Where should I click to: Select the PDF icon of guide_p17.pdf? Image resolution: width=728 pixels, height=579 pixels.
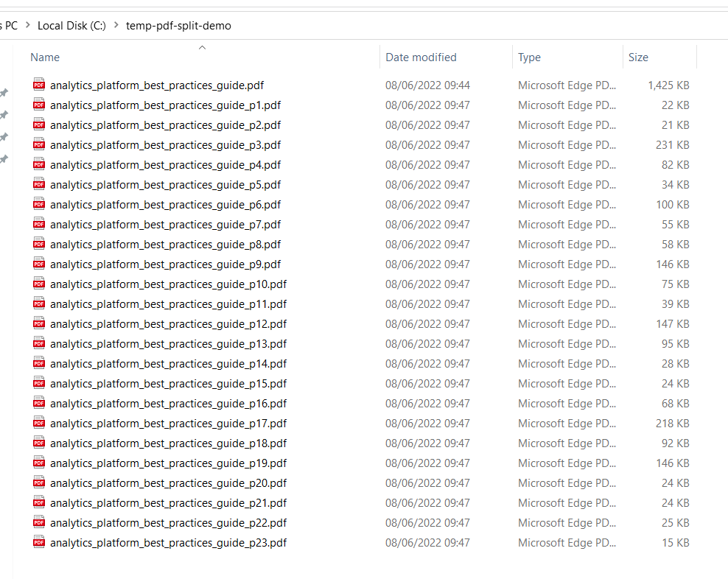[39, 423]
